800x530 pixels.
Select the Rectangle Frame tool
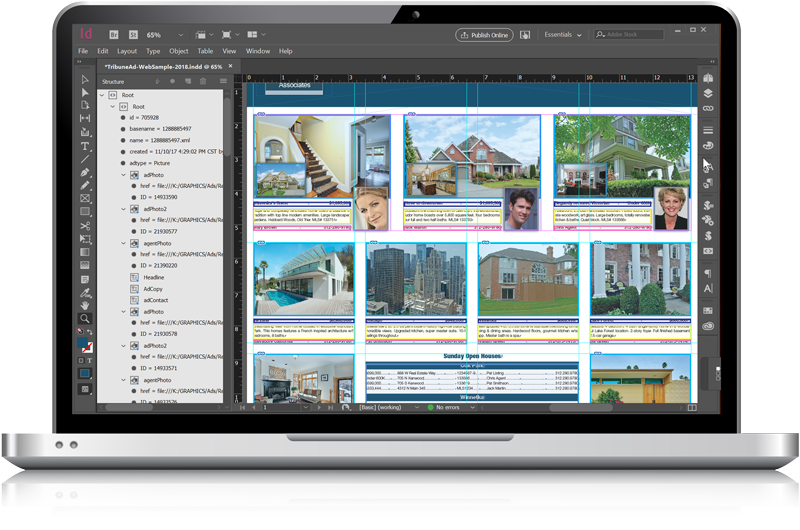[85, 198]
